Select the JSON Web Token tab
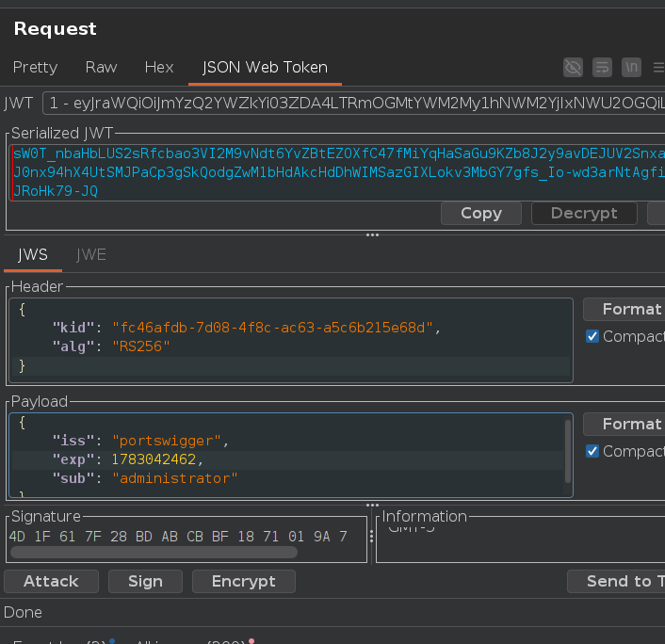This screenshot has width=665, height=644. 265,68
